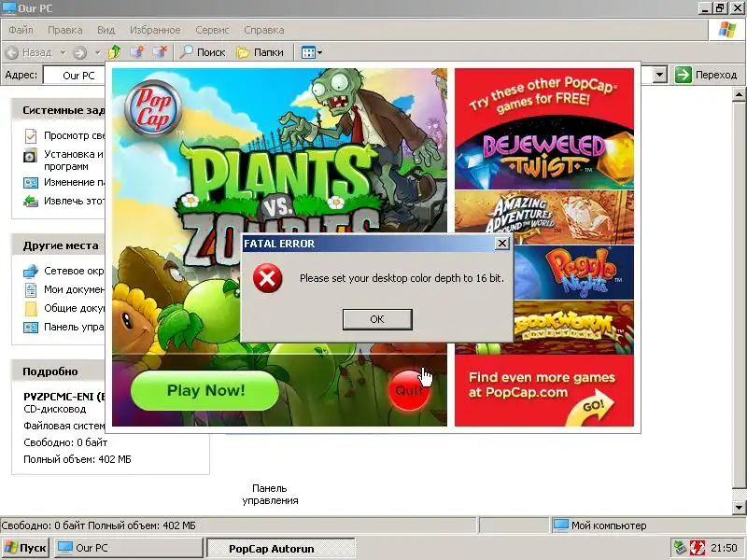Click the map network drive icon
This screenshot has height=560, width=747.
click(x=136, y=52)
